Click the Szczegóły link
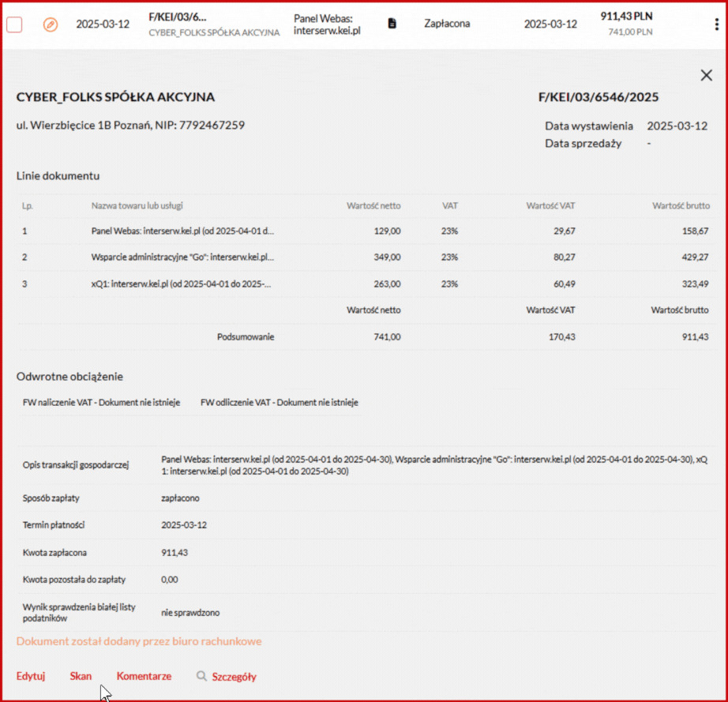Viewport: 728px width, 702px height. tap(234, 677)
